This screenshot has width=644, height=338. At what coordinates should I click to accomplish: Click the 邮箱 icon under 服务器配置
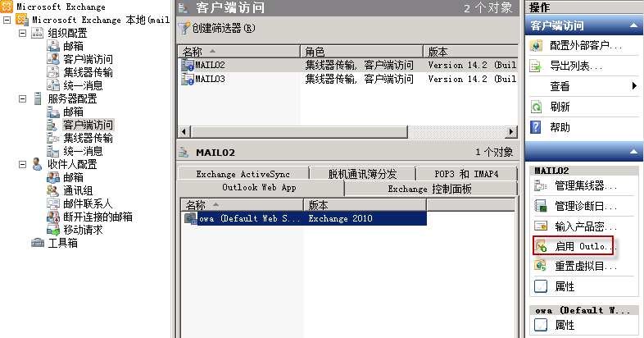pyautogui.click(x=53, y=112)
